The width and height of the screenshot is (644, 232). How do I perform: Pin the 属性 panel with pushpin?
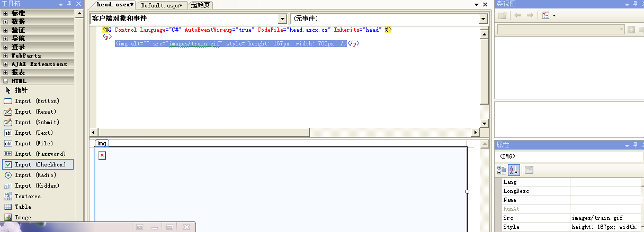pyautogui.click(x=636, y=144)
